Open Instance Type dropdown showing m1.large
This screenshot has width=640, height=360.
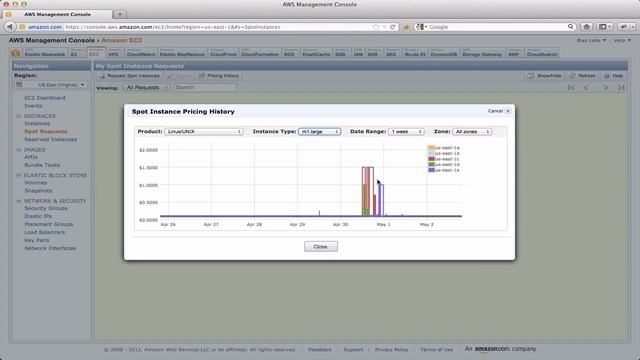coord(320,131)
